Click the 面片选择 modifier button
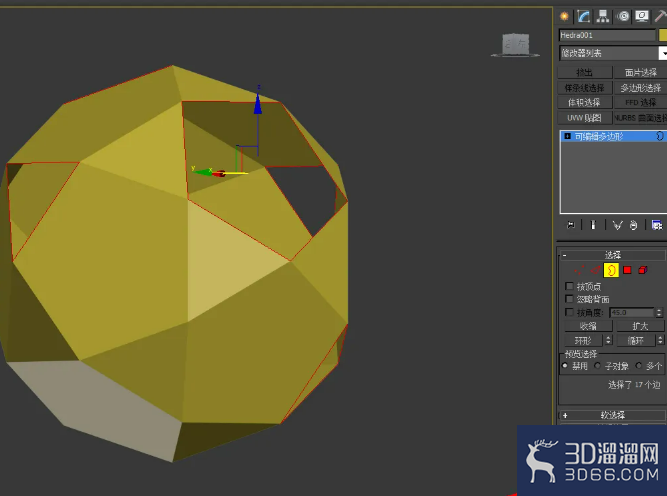The width and height of the screenshot is (667, 496). (640, 72)
